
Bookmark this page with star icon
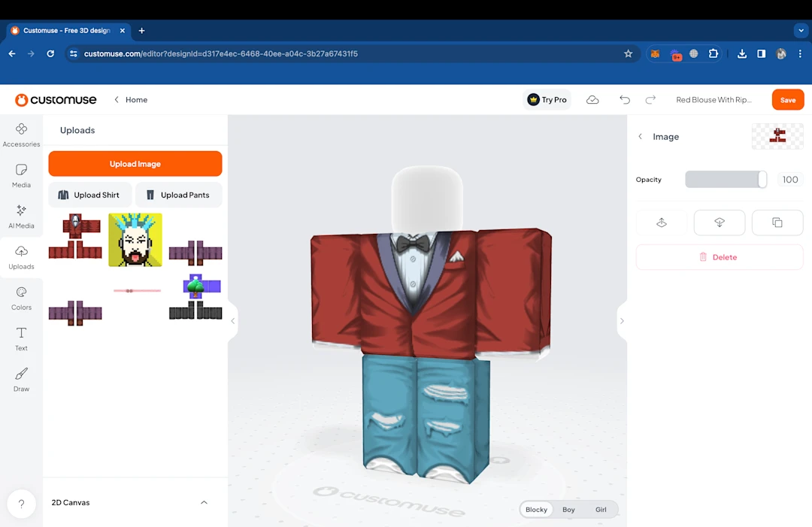[628, 54]
